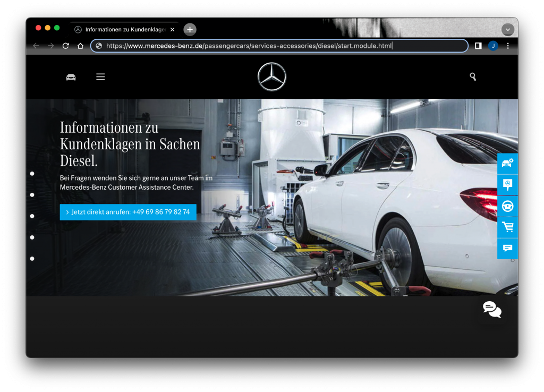
Task: Reload the current page
Action: [65, 46]
